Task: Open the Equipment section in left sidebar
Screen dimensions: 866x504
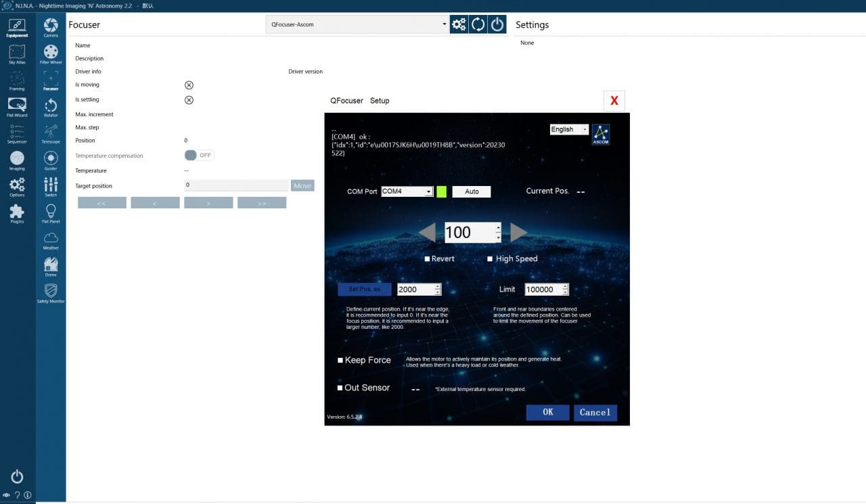Action: pos(17,28)
